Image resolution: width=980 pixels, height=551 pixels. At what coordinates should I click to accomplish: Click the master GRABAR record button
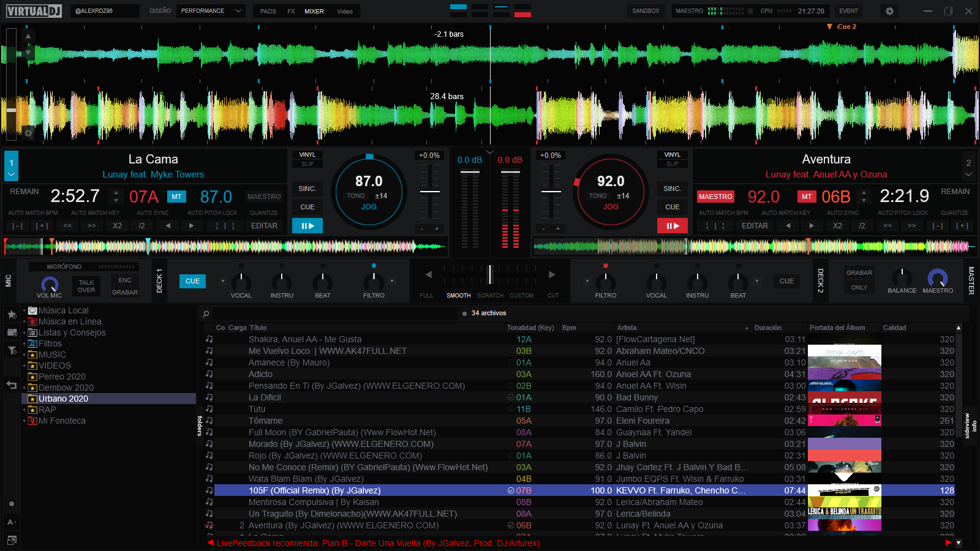859,273
